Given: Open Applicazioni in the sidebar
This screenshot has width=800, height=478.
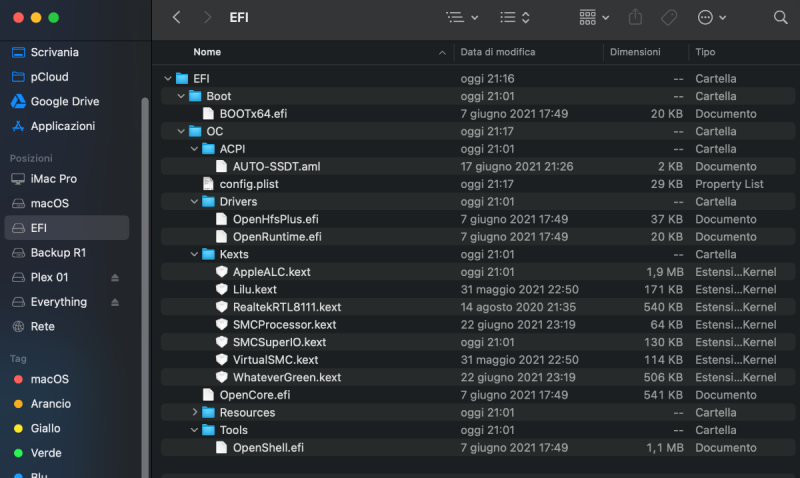Looking at the screenshot, I should tap(62, 126).
